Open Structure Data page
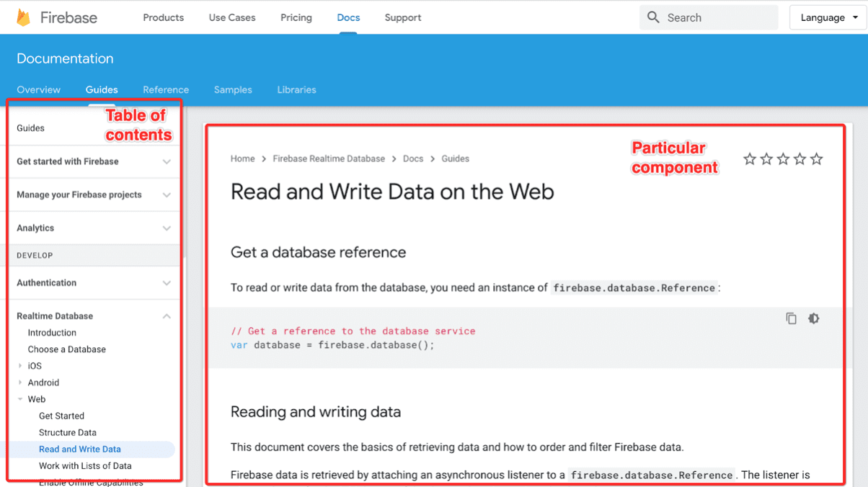 (x=67, y=432)
